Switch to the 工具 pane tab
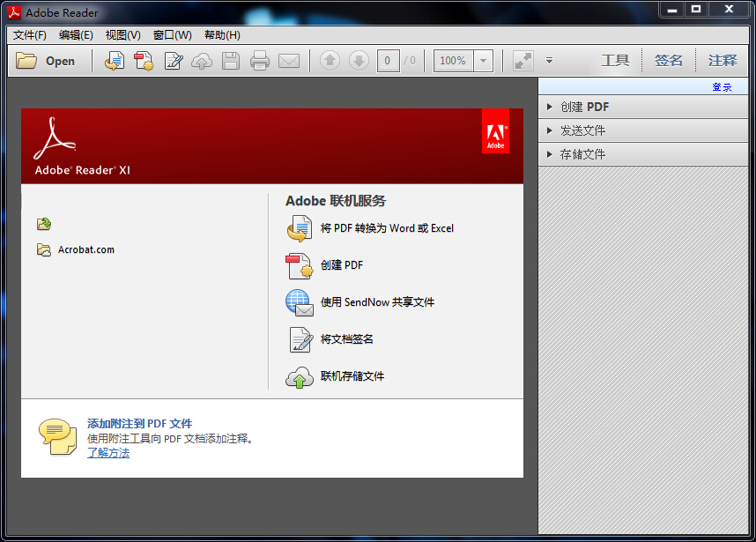The height and width of the screenshot is (542, 756). click(x=615, y=61)
